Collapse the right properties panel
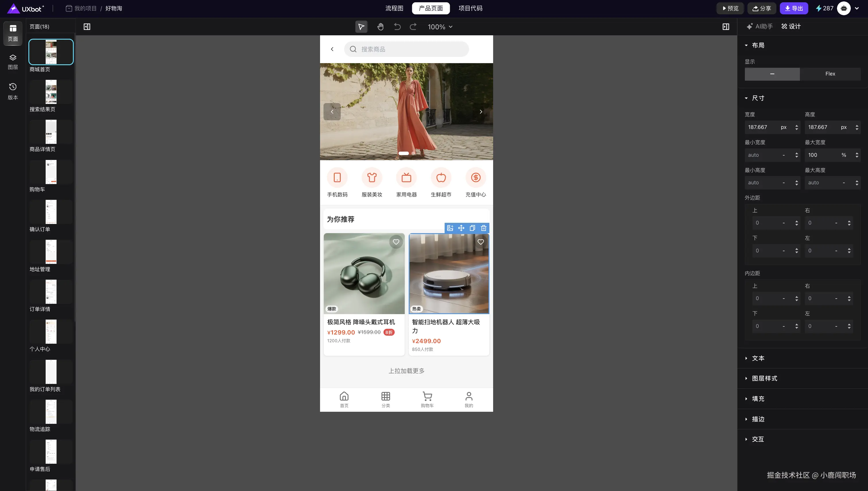Viewport: 868px width, 491px height. pyautogui.click(x=726, y=27)
